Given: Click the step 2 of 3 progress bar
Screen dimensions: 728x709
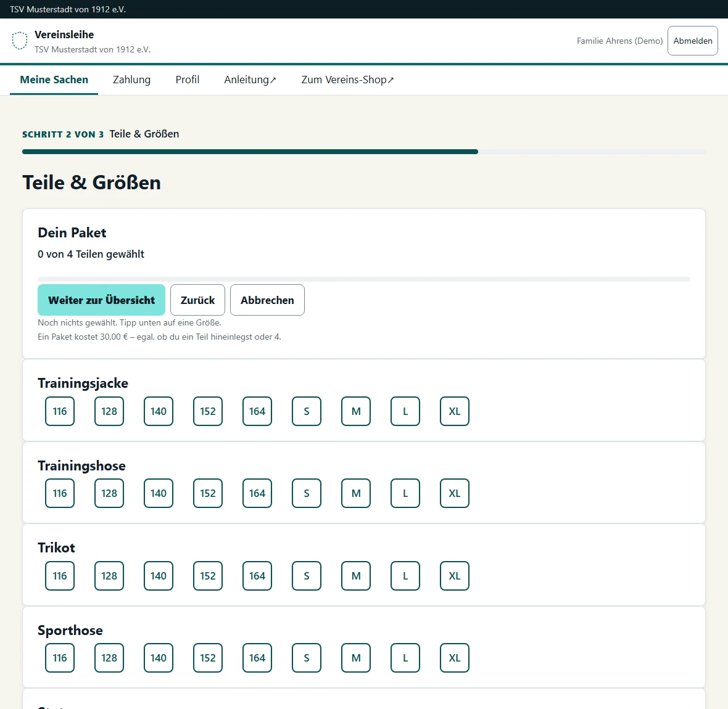Looking at the screenshot, I should (x=364, y=152).
